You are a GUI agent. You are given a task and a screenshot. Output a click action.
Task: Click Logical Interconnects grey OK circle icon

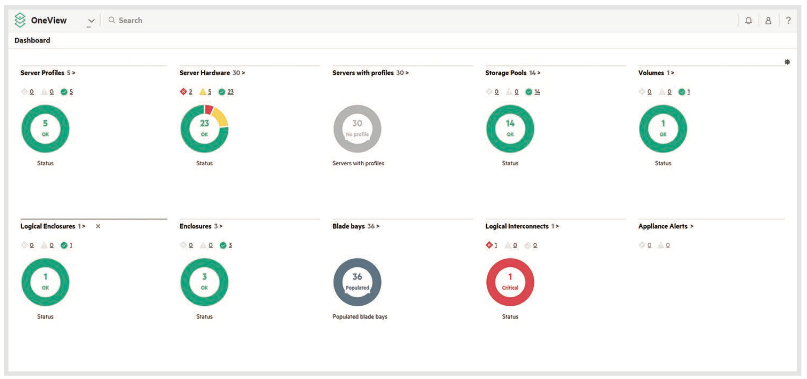click(x=528, y=245)
